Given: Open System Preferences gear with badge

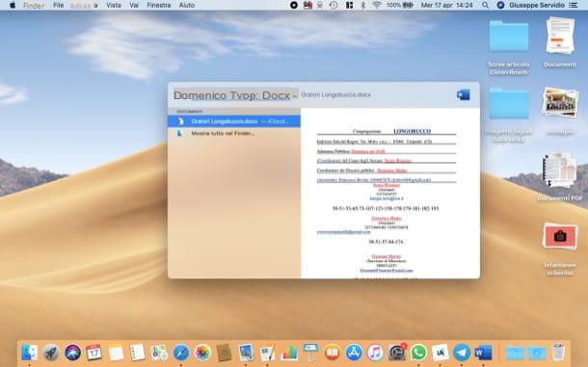Looking at the screenshot, I should (x=397, y=353).
